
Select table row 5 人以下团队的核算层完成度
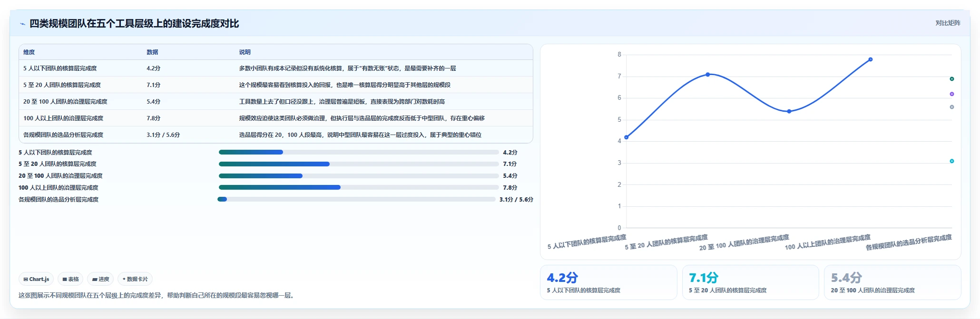pos(276,68)
